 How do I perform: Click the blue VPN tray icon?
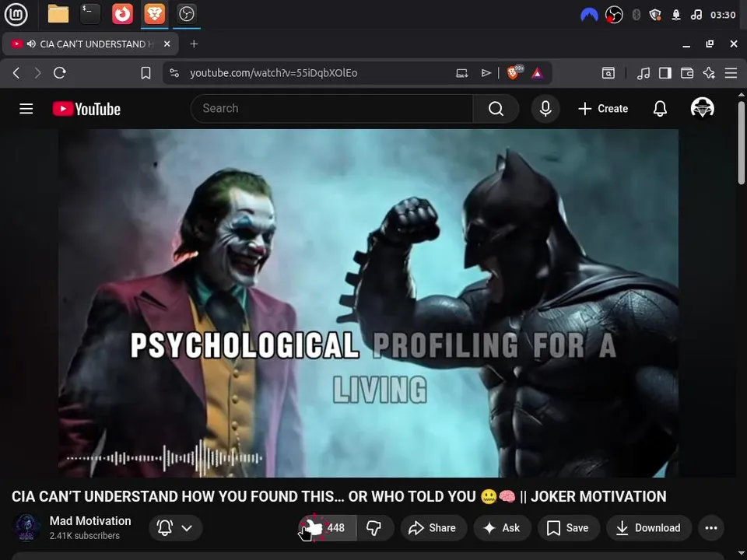pyautogui.click(x=589, y=15)
